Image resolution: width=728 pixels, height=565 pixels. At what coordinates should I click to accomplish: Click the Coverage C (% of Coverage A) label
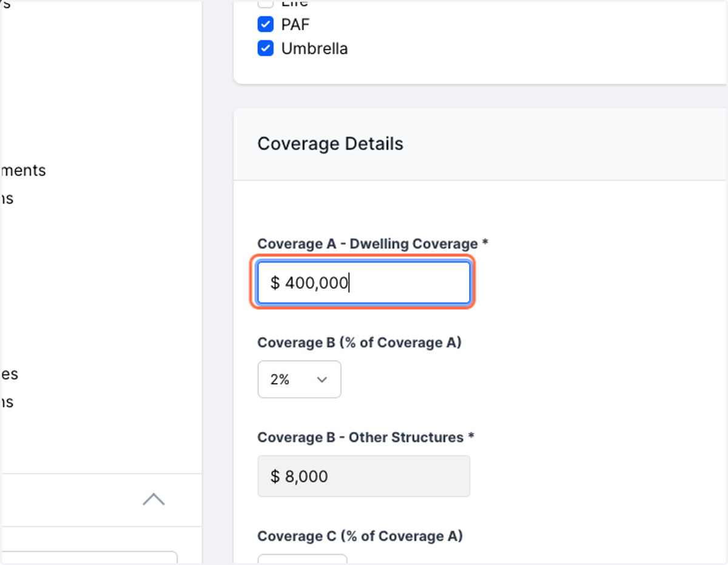360,536
